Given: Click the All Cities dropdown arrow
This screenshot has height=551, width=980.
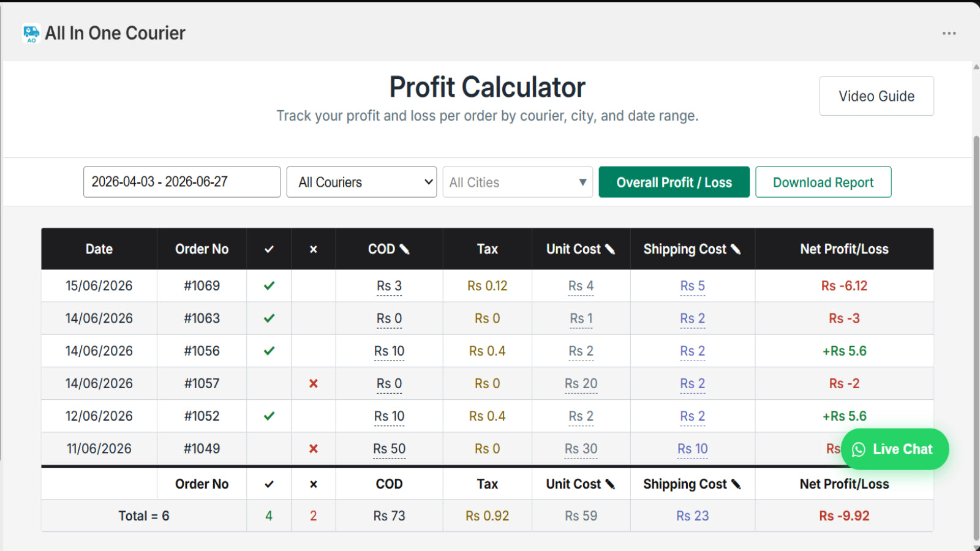Looking at the screenshot, I should 582,182.
